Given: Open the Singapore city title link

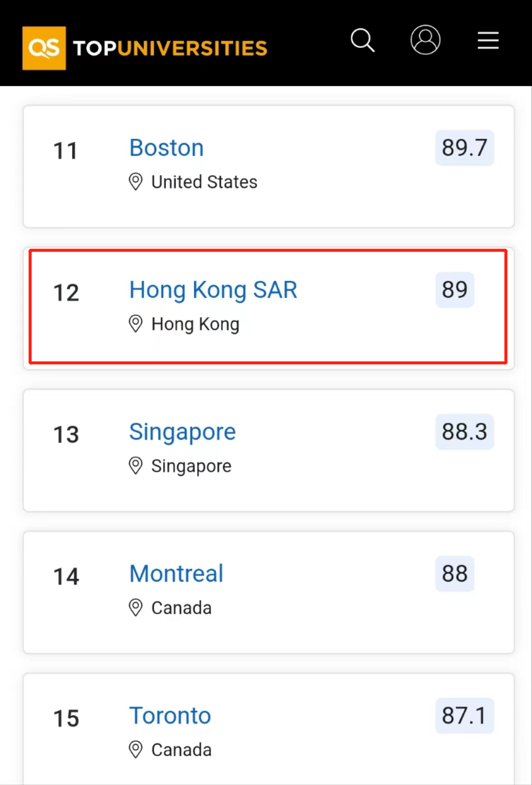Looking at the screenshot, I should tap(183, 432).
